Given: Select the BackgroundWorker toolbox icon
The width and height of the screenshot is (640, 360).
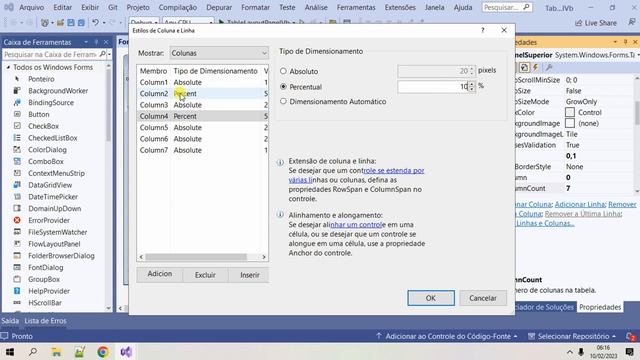Looking at the screenshot, I should point(17,91).
